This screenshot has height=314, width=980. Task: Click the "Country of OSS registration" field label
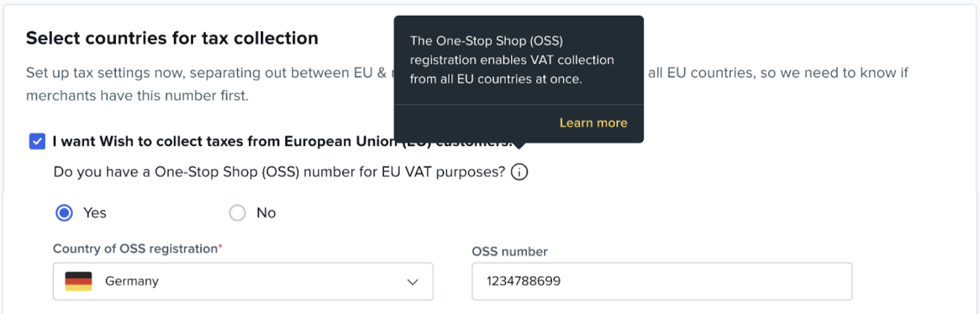tap(135, 248)
